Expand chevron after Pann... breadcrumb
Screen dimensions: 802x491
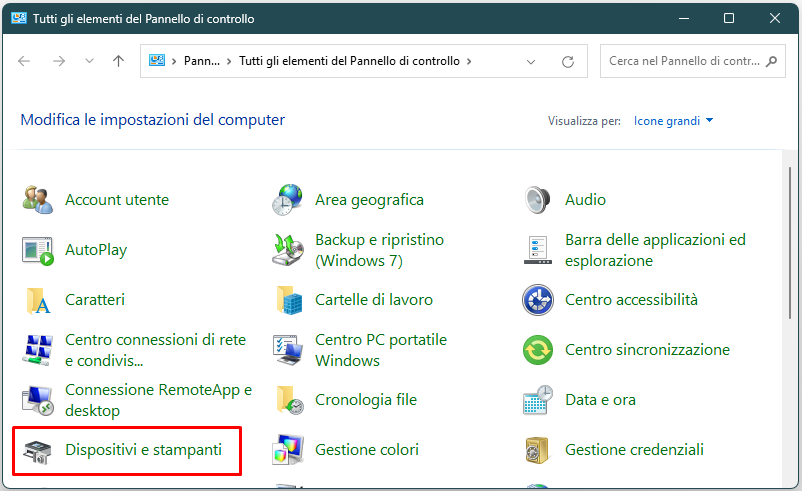pos(229,61)
